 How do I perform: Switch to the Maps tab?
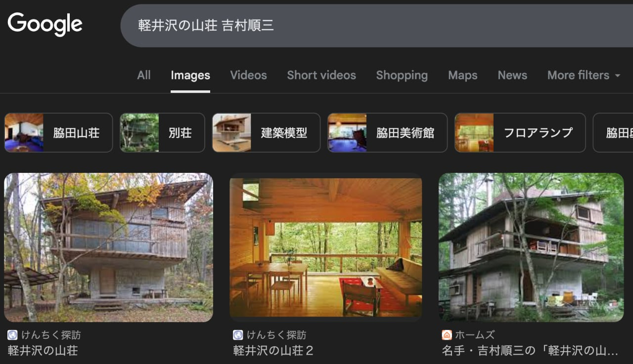(463, 75)
